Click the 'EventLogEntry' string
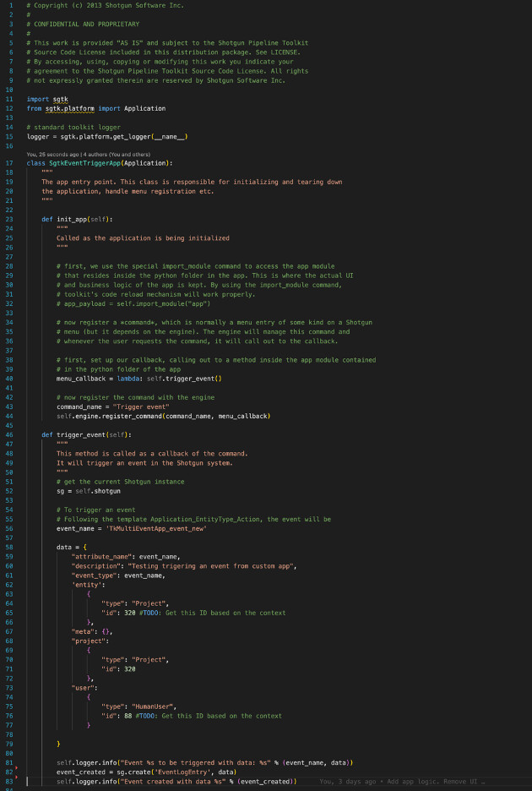 tap(181, 772)
